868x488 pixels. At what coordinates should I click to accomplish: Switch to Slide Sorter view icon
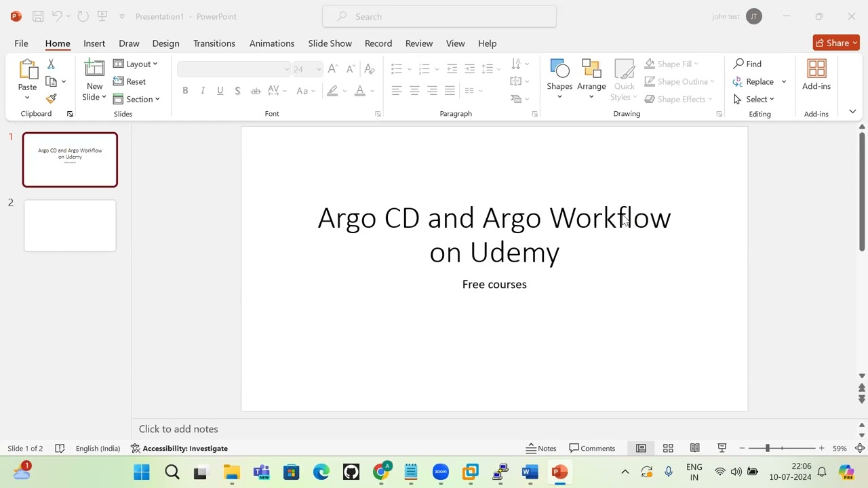point(668,448)
